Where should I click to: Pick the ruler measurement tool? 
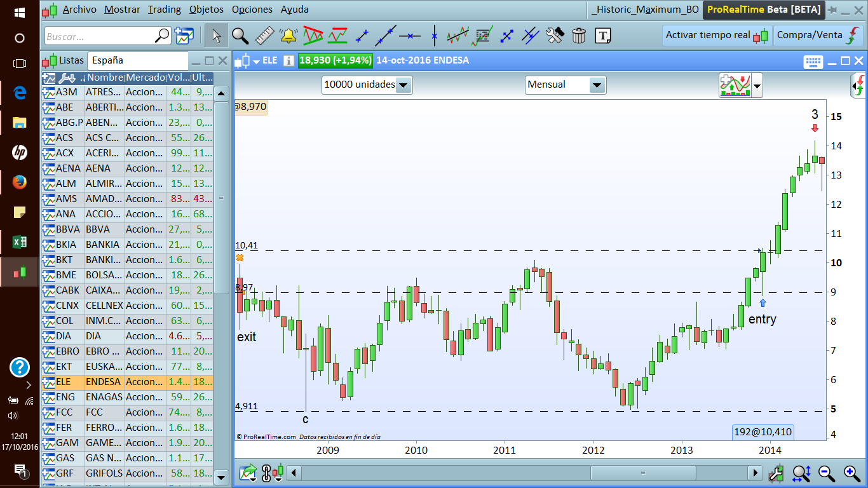pos(264,36)
